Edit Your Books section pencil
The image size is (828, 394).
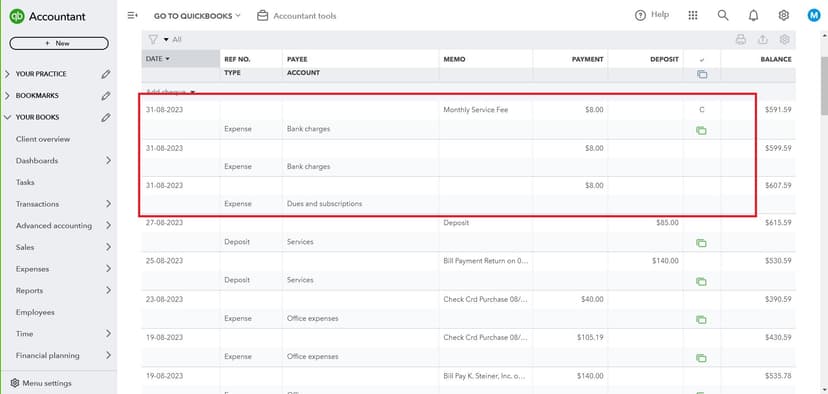[x=106, y=117]
